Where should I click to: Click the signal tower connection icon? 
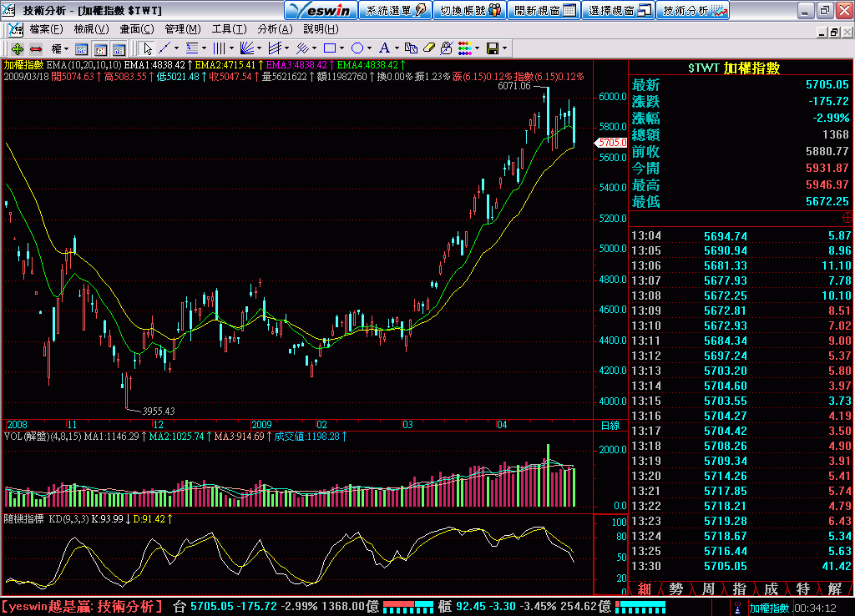point(738,608)
